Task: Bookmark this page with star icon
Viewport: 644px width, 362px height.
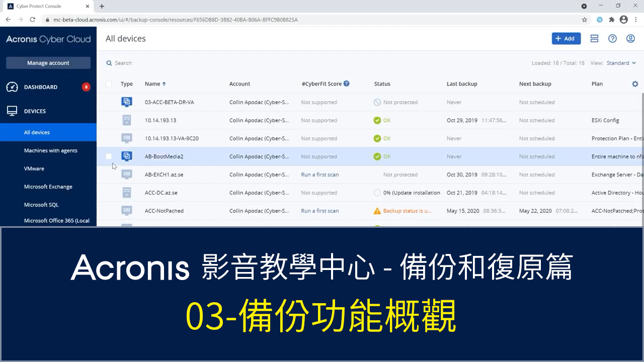Action: [x=585, y=20]
